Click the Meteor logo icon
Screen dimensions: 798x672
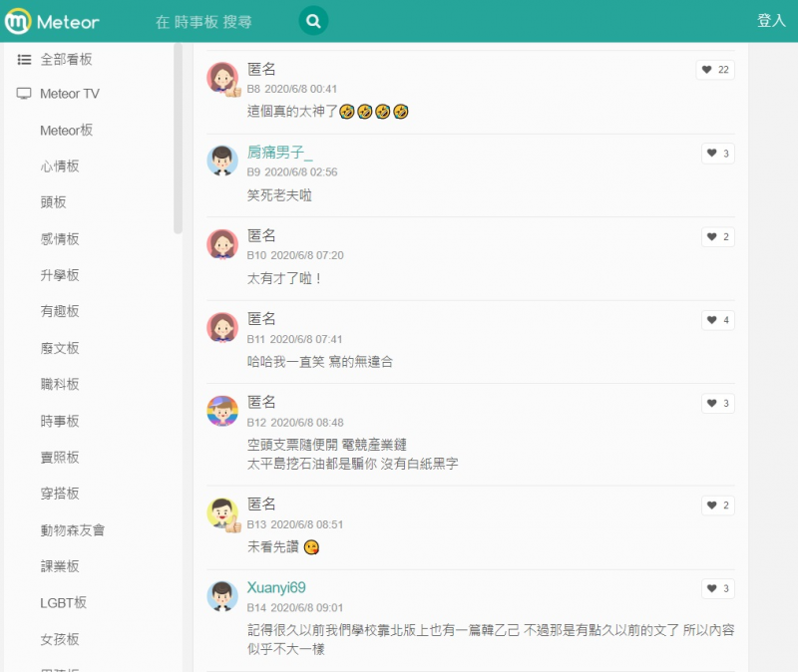pos(18,21)
